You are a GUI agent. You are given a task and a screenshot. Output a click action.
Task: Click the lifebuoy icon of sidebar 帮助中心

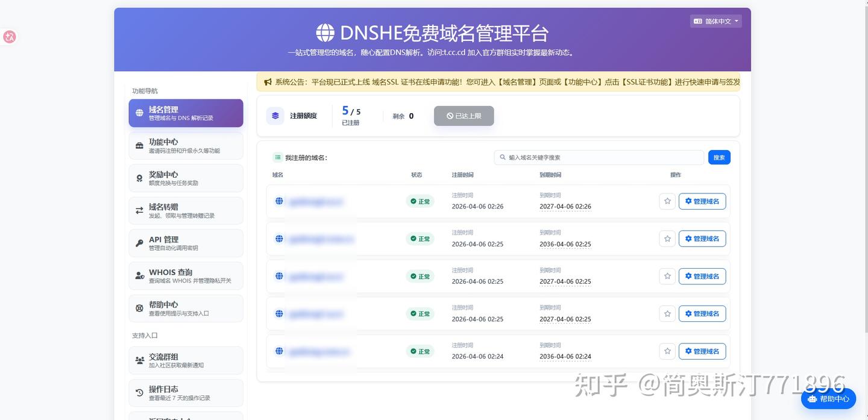pyautogui.click(x=139, y=309)
